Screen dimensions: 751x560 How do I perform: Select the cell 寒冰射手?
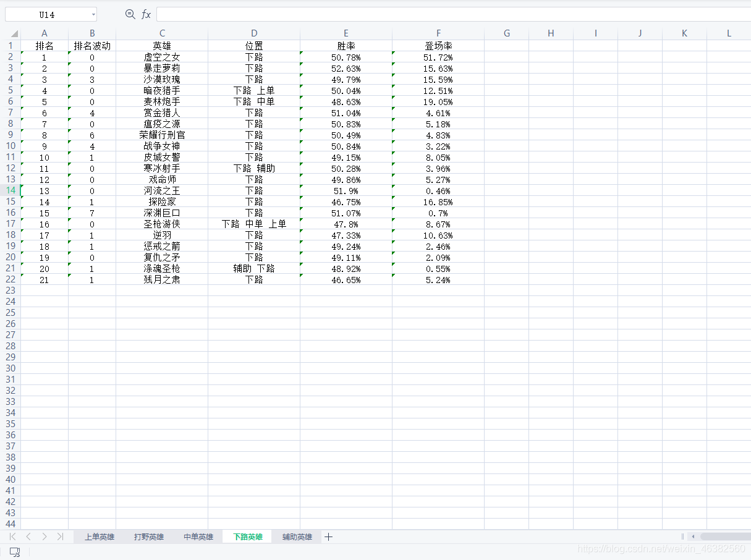162,169
